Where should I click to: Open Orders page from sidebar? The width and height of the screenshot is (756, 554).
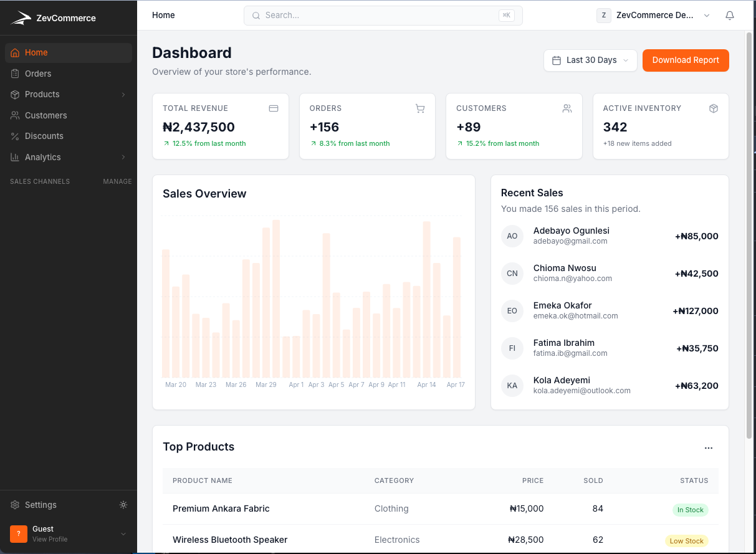(69, 74)
